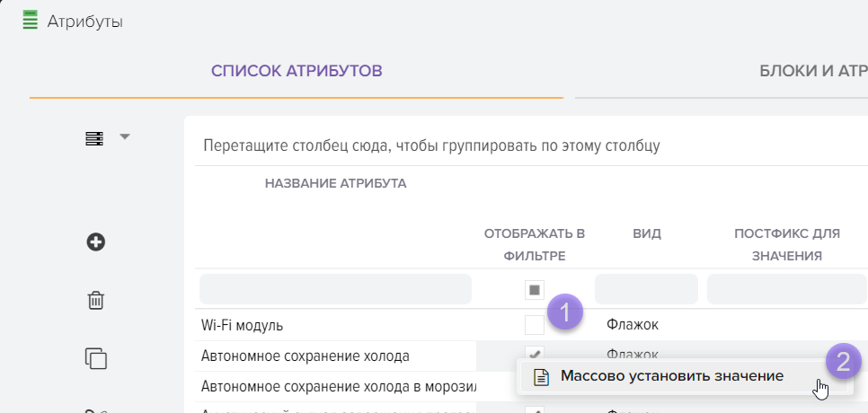The image size is (868, 413).
Task: Sort by Название атрибута column header
Action: 335,184
